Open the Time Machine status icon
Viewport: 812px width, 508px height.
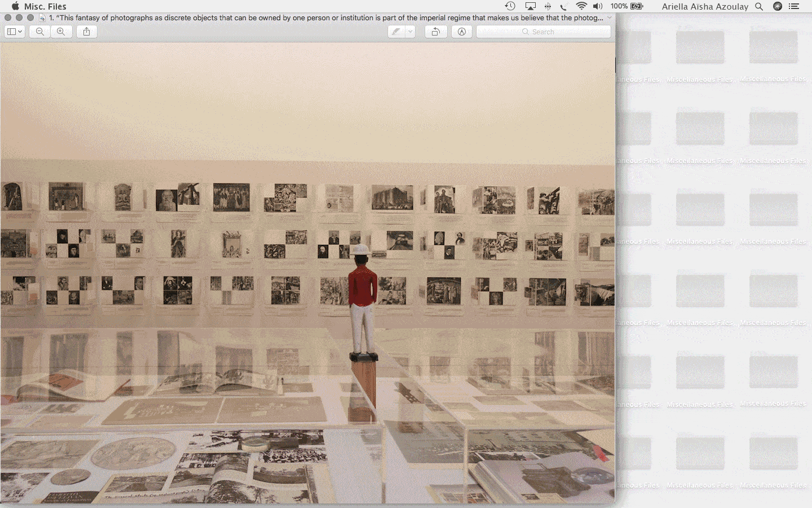[510, 6]
